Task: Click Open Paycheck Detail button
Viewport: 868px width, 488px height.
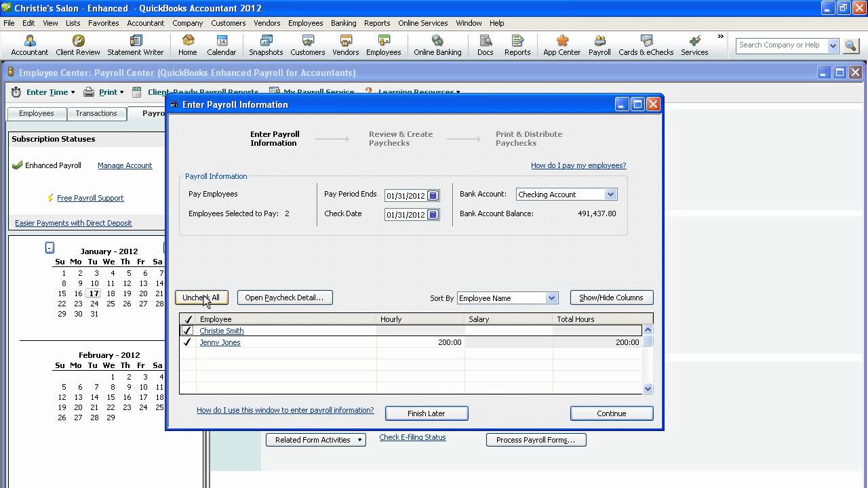Action: [x=285, y=298]
